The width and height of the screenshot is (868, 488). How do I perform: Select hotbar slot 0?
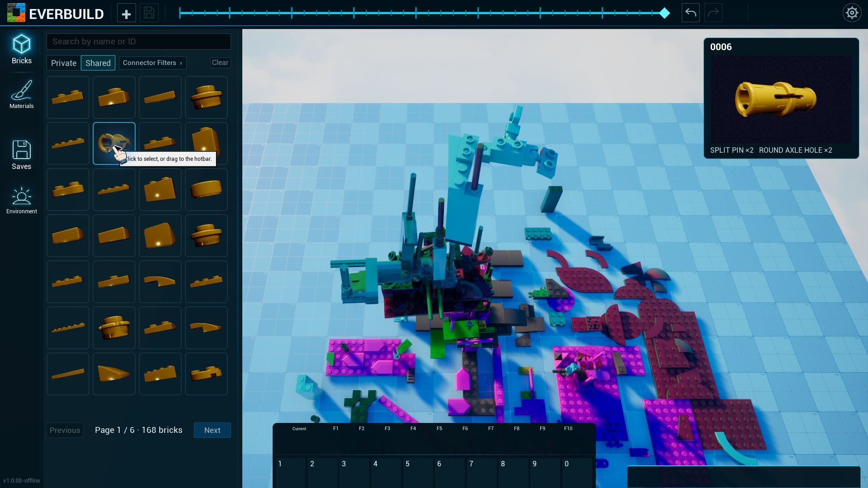pyautogui.click(x=577, y=472)
